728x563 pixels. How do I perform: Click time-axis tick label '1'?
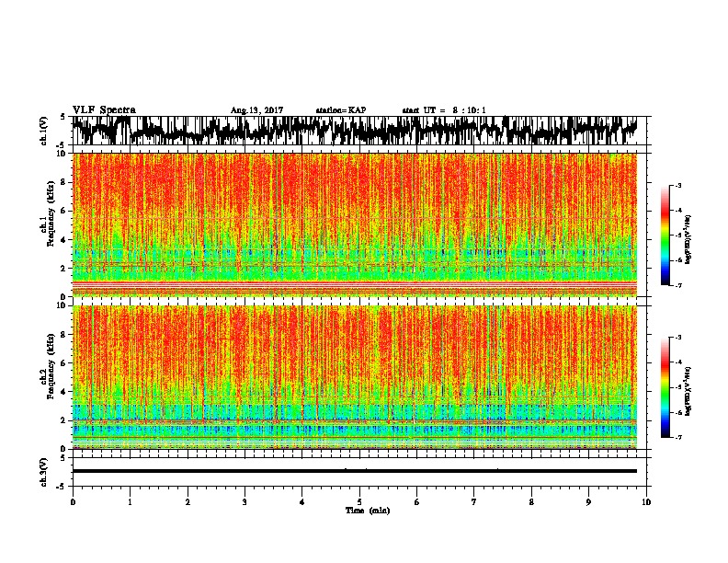[x=130, y=502]
